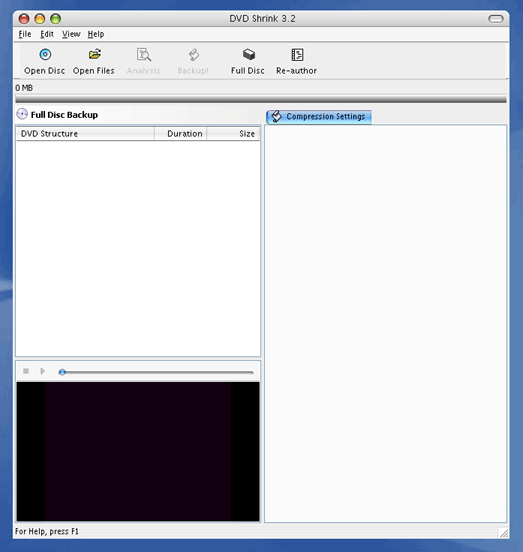Click the DVD Structure column header
This screenshot has width=523, height=552.
(x=85, y=134)
